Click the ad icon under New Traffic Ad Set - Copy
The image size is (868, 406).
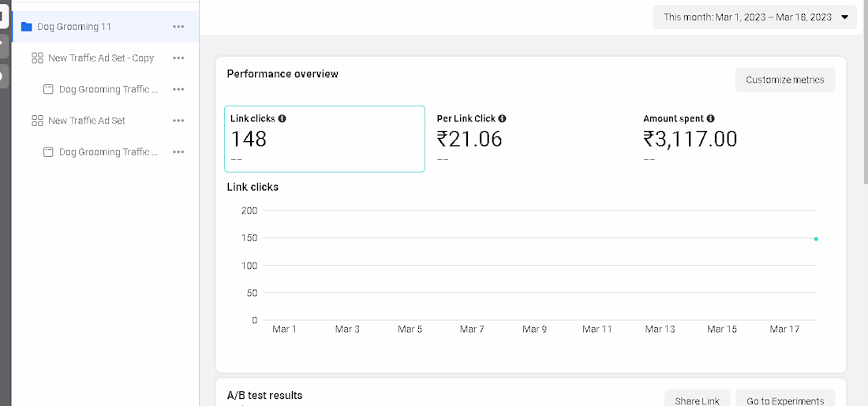pyautogui.click(x=48, y=89)
